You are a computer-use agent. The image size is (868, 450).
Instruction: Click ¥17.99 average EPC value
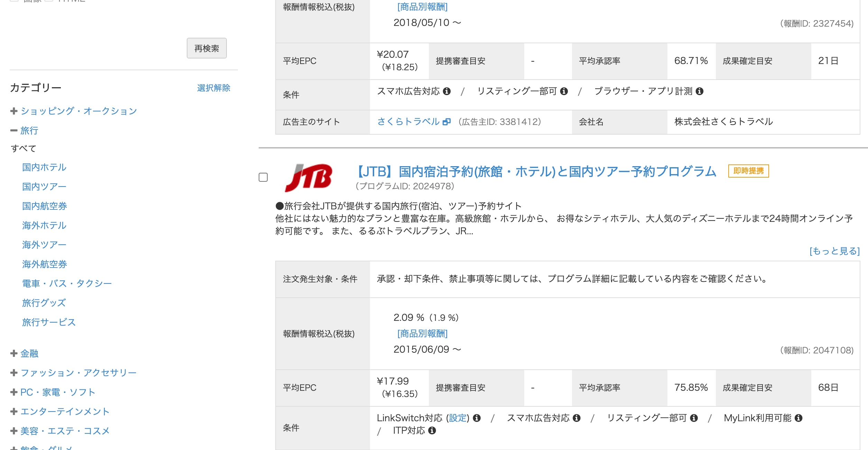point(393,381)
